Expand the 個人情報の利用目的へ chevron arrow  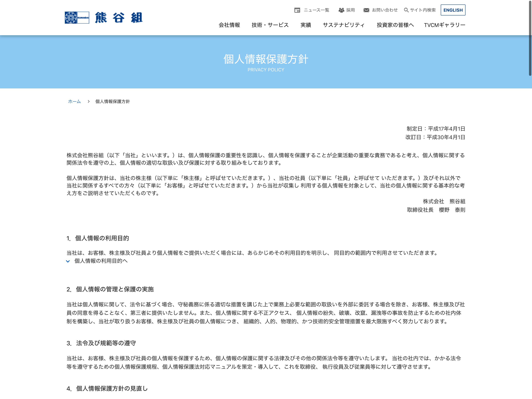point(68,261)
